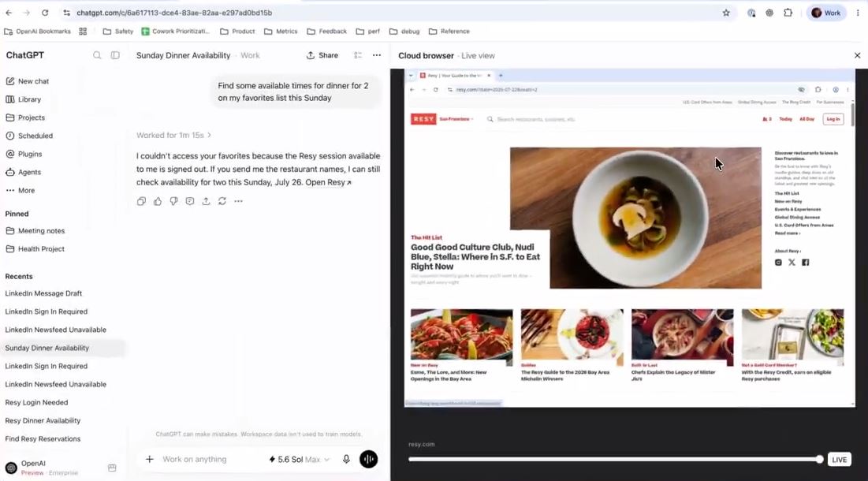
Task: Click the search icon in ChatGPT sidebar
Action: point(97,55)
